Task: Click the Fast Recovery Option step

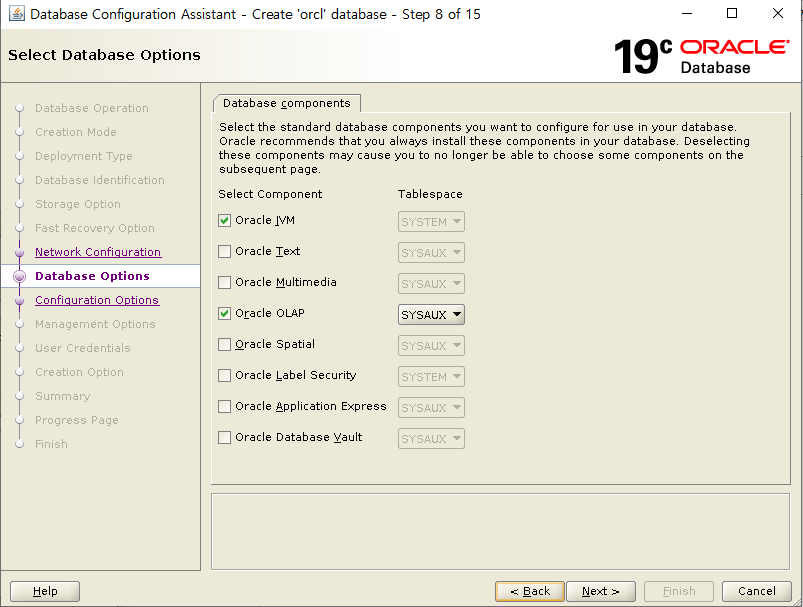Action: [95, 228]
